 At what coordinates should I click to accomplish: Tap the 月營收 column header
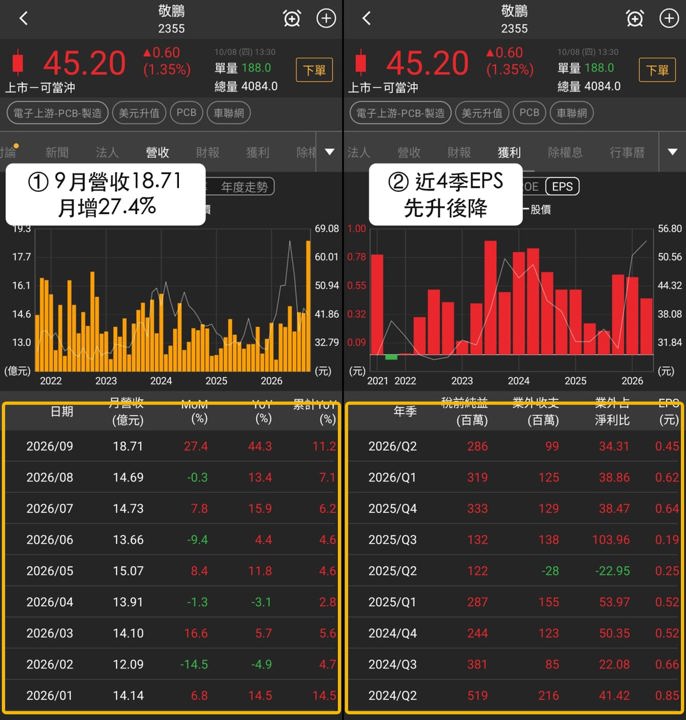pyautogui.click(x=127, y=411)
